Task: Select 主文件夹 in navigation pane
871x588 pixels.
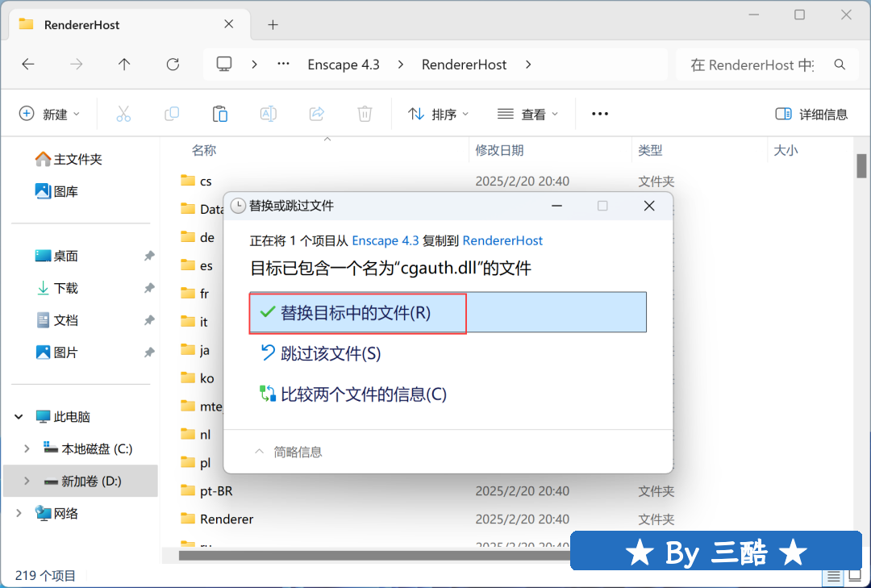Action: click(69, 160)
